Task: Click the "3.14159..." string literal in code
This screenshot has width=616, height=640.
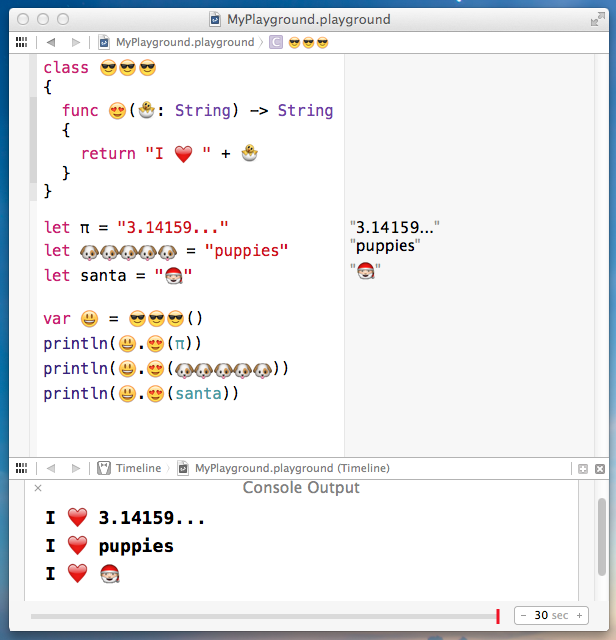Action: coord(173,227)
